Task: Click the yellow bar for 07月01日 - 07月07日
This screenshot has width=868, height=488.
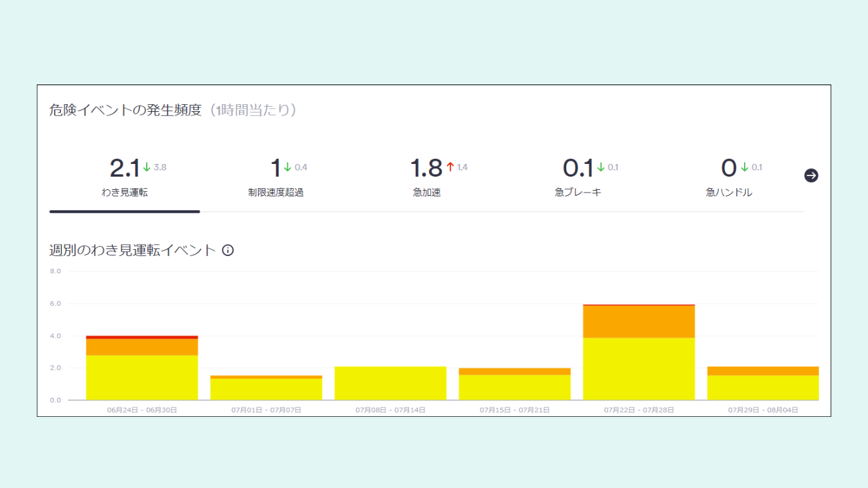Action: pos(266,389)
